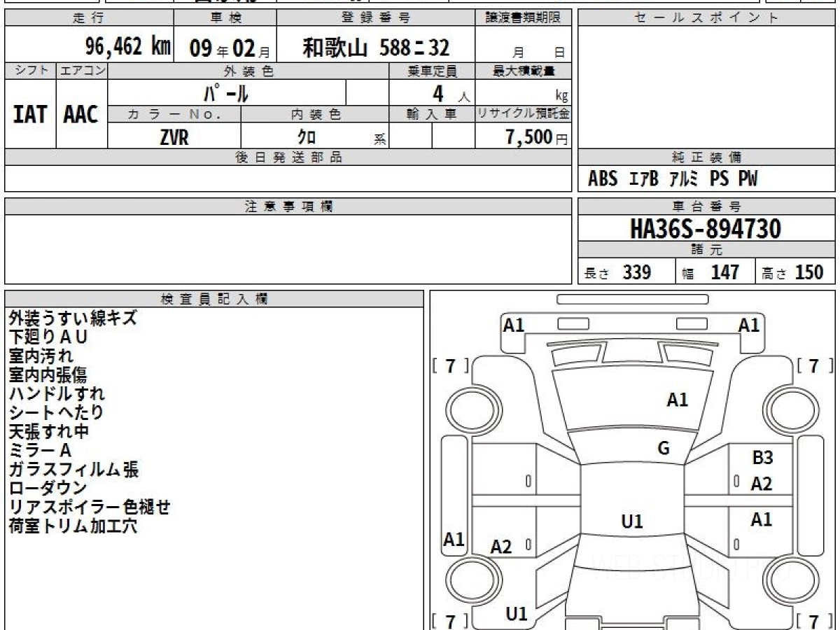840x630 pixels.
Task: Select the inspection date 09年02月
Action: click(229, 48)
